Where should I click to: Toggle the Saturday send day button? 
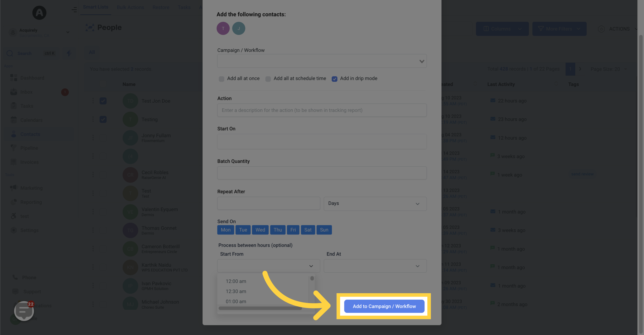pos(308,230)
